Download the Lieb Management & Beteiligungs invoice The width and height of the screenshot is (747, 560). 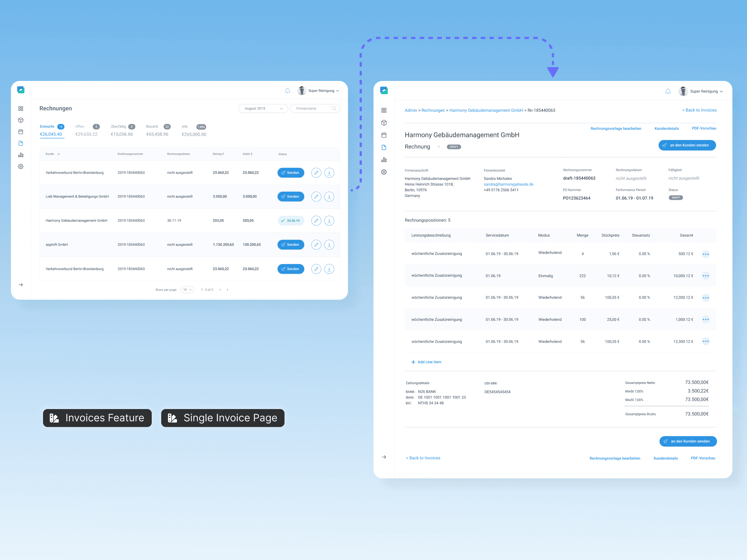(329, 197)
